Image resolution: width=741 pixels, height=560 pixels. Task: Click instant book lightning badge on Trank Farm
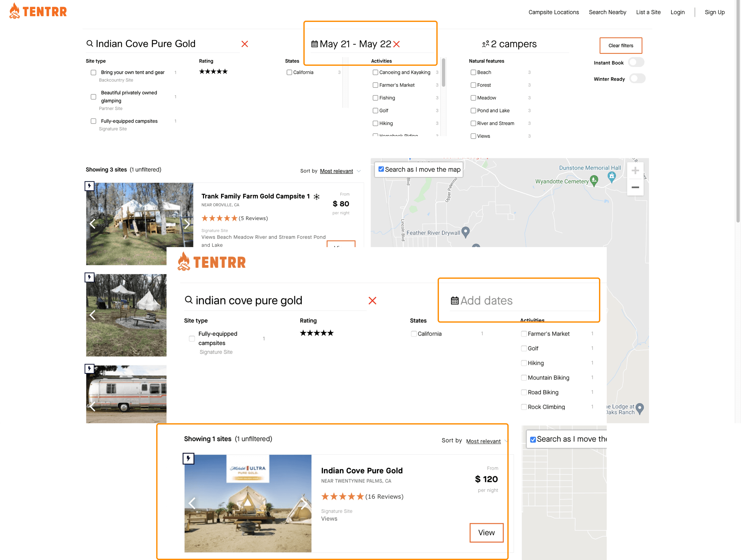coord(89,186)
